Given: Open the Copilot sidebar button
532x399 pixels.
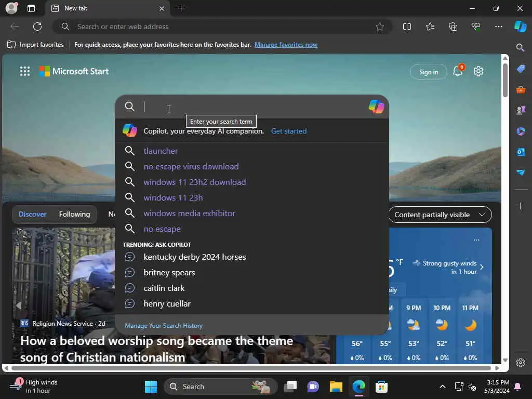Looking at the screenshot, I should click(520, 26).
